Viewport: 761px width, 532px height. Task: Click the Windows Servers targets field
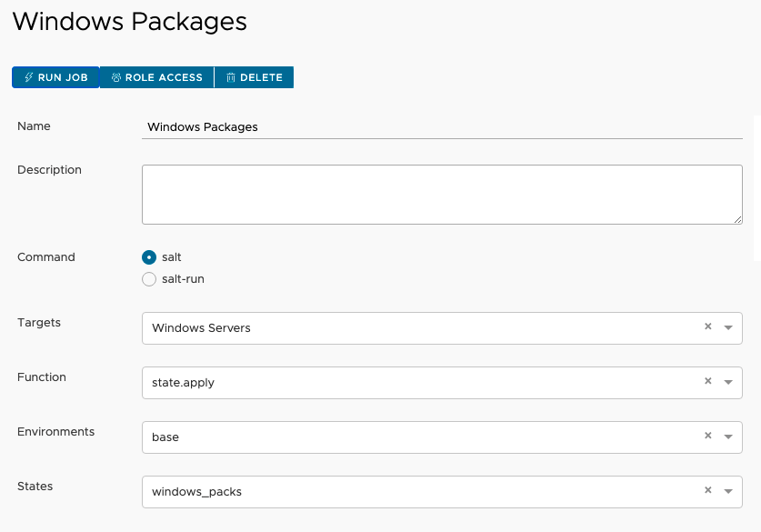[418, 328]
